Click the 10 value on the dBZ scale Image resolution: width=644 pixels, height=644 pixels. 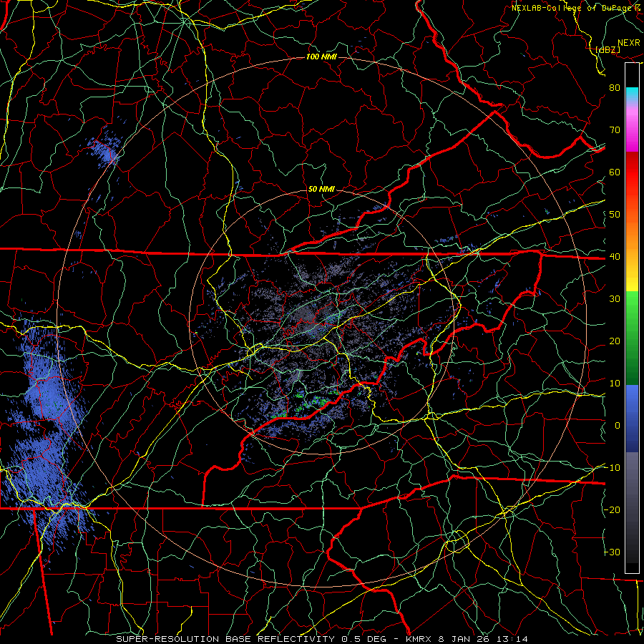(615, 384)
